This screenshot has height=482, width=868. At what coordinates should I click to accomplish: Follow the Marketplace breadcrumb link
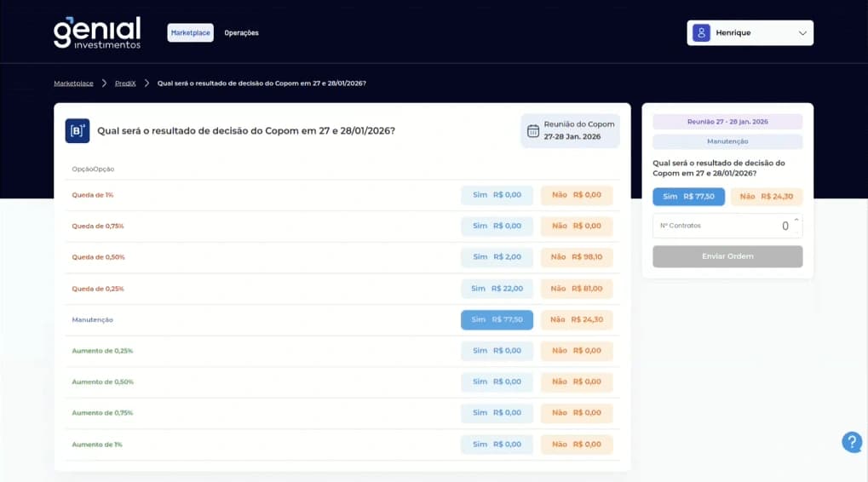(x=73, y=83)
